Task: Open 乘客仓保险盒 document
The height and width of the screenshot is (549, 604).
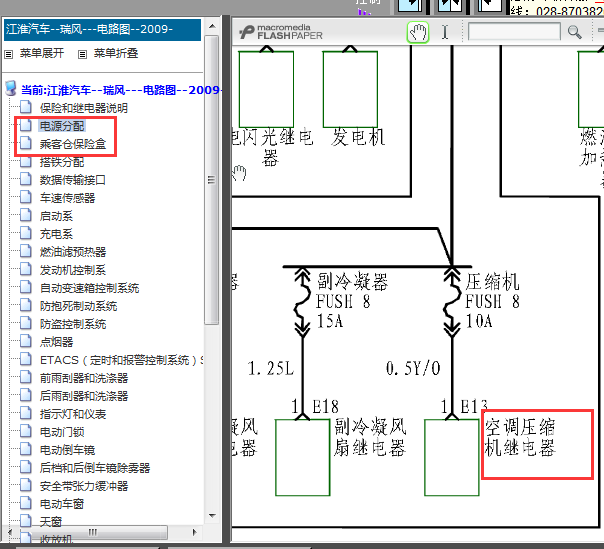Action: coord(73,144)
